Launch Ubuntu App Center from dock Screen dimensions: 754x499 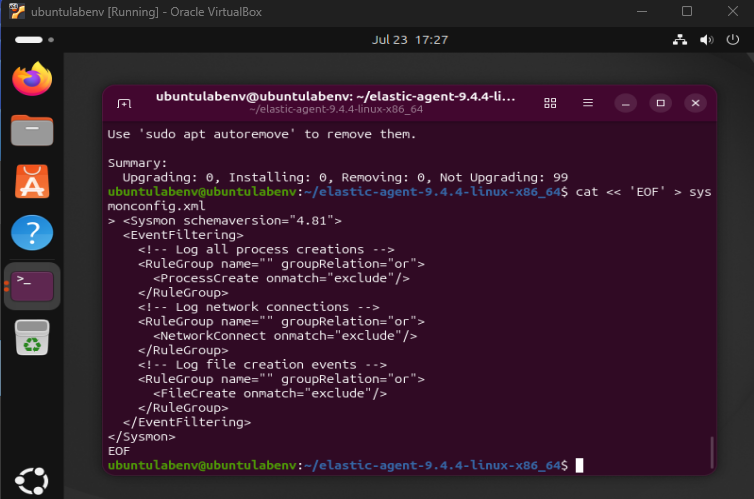[32, 182]
